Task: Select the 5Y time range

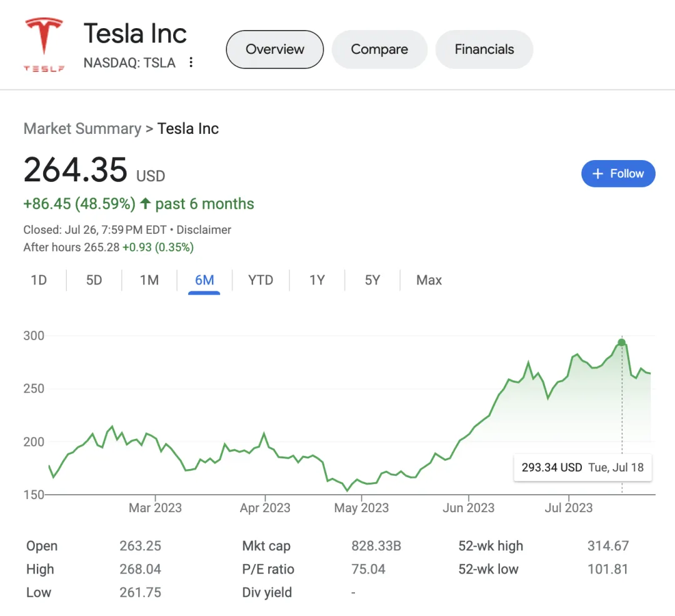Action: click(x=372, y=280)
